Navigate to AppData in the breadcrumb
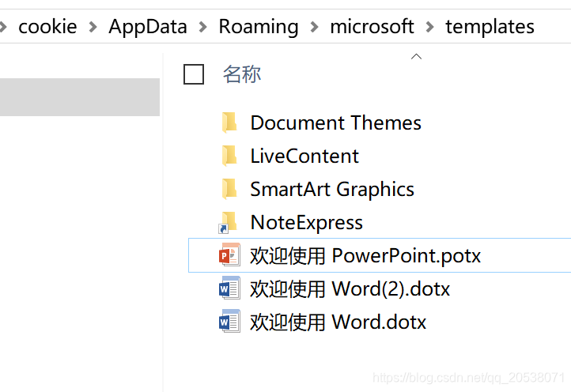571x392 pixels. point(148,27)
